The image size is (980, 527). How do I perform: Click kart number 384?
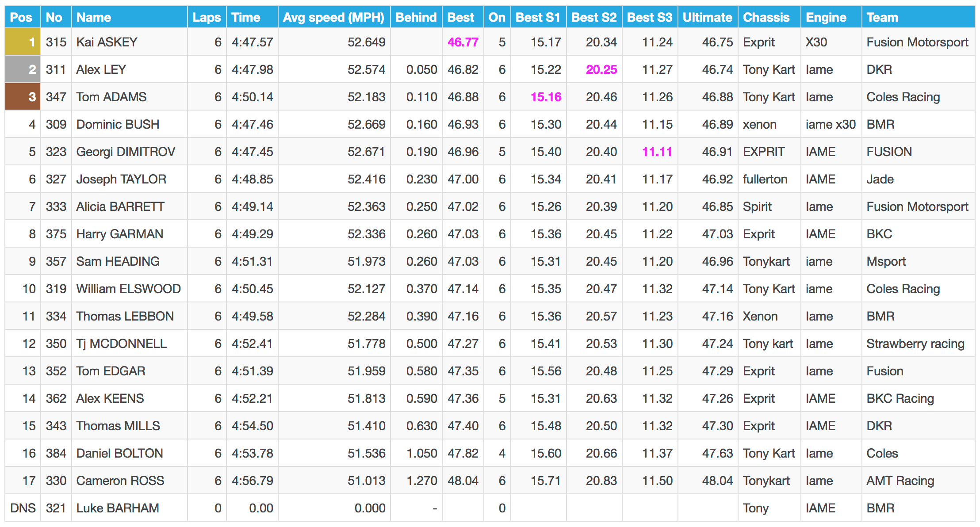point(56,453)
